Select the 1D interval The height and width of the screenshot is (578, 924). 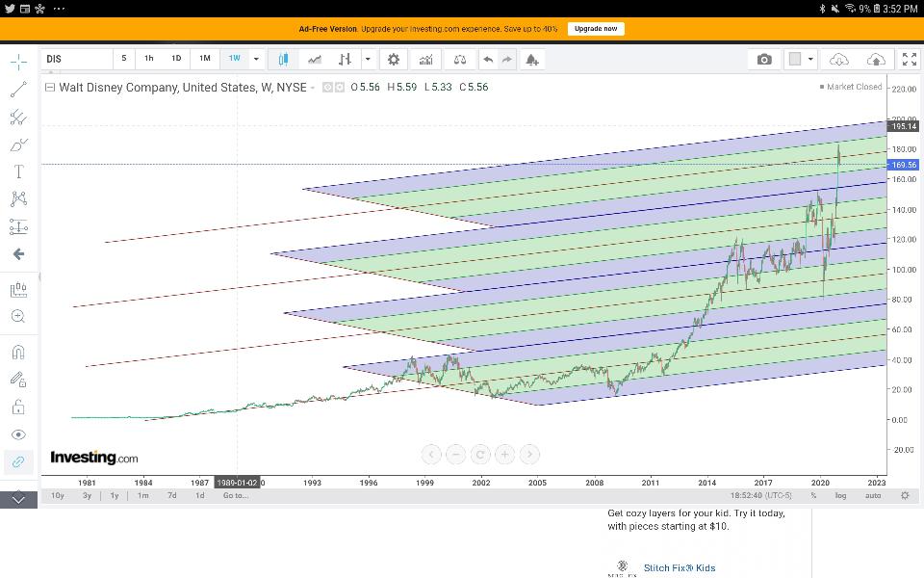point(175,59)
